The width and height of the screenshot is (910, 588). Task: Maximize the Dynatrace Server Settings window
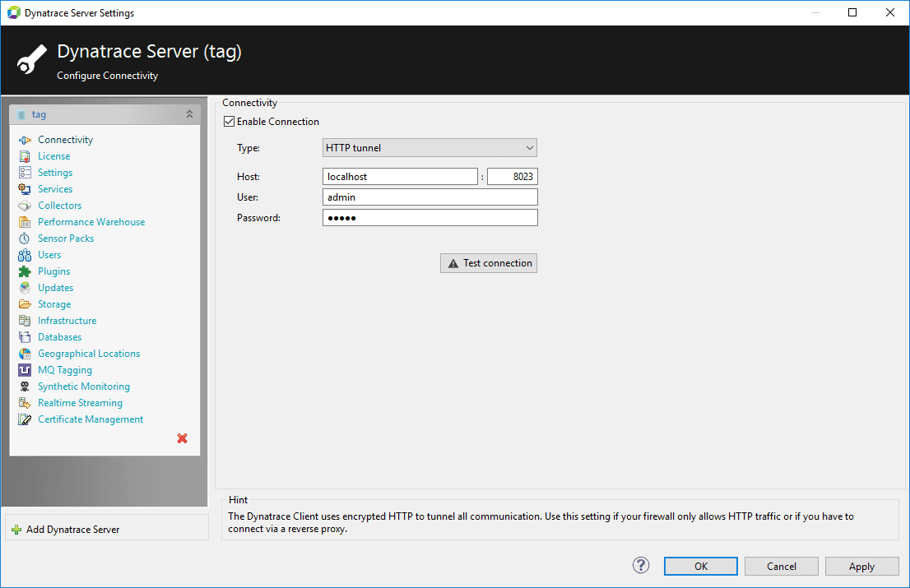click(x=852, y=13)
